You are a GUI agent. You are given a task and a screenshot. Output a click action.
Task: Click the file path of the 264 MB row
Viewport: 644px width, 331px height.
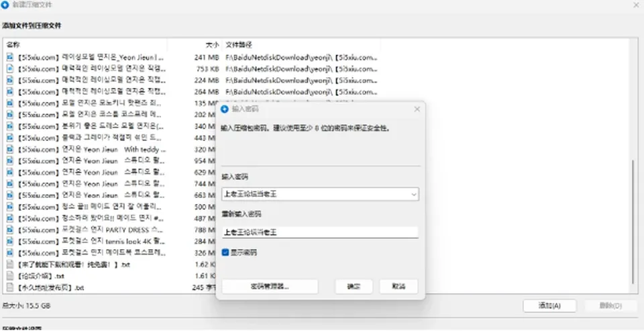(301, 91)
